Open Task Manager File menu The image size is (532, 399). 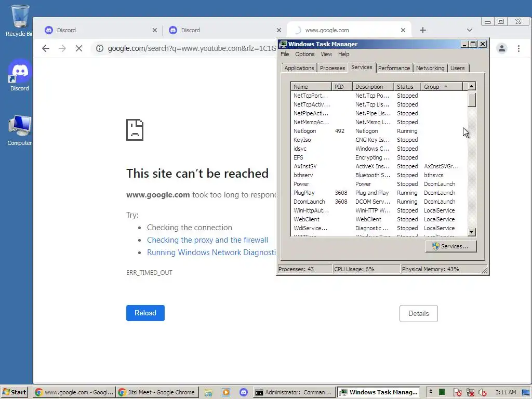[285, 54]
